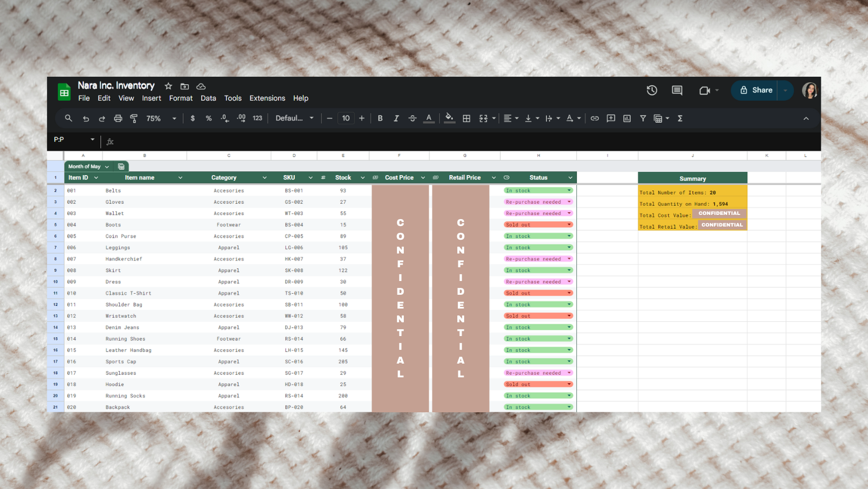Insert a comment from toolbar
The image size is (868, 489).
611,119
